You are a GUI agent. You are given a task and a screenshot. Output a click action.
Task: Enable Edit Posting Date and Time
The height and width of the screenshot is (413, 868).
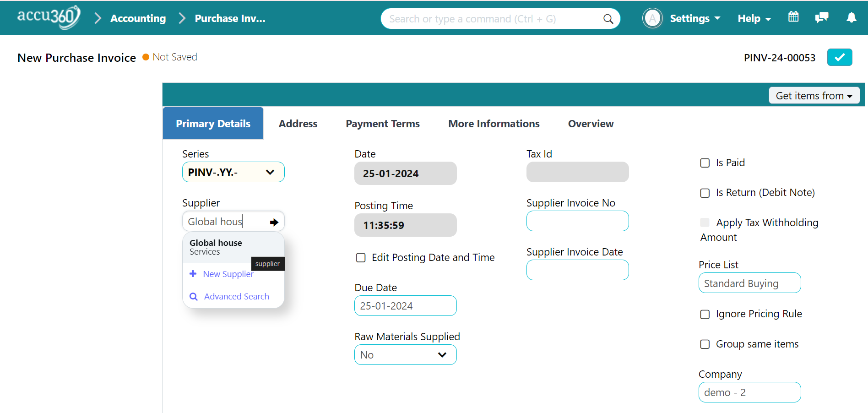[x=361, y=258]
